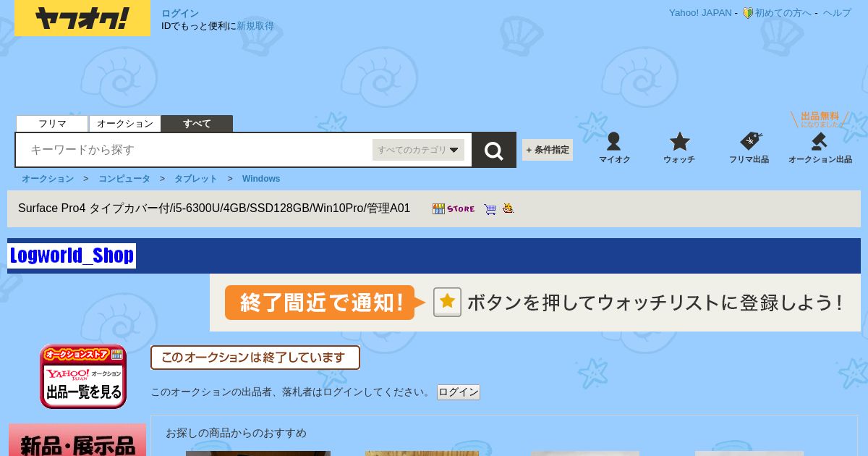This screenshot has width=868, height=456.
Task: Click the 出品無料 promotional label
Action: pos(820,119)
